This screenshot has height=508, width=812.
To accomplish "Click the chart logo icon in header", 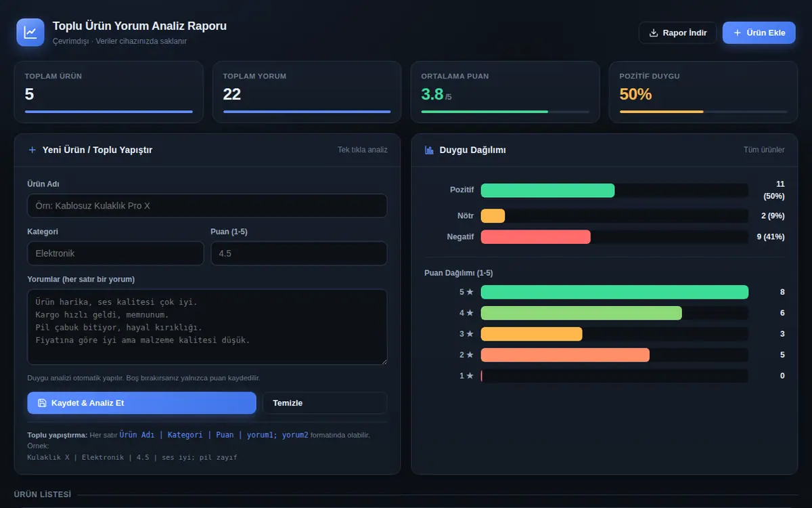I will (30, 33).
